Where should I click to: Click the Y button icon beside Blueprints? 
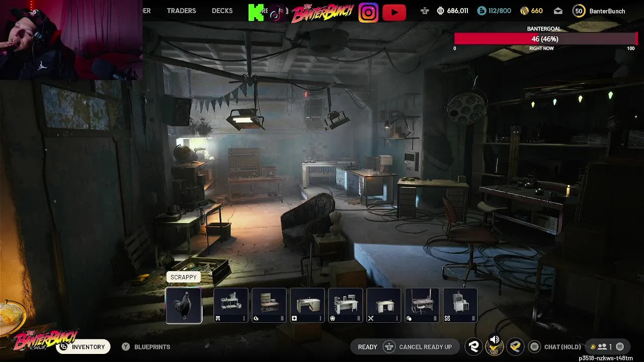(126, 346)
